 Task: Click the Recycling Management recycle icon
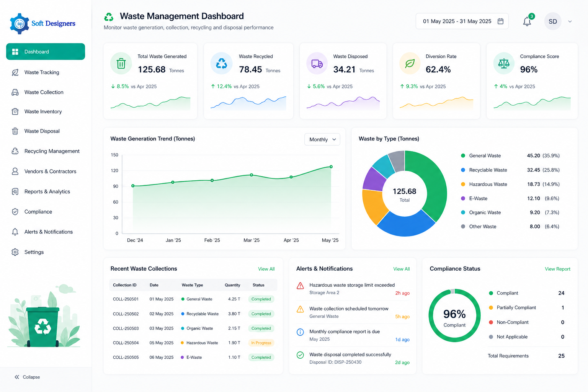click(15, 151)
